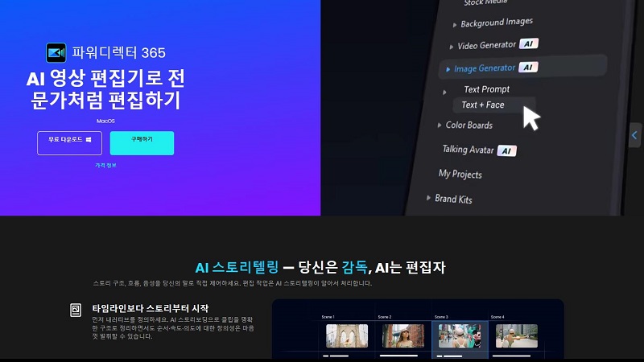
Task: Open My Projects in the sidebar
Action: pyautogui.click(x=460, y=174)
